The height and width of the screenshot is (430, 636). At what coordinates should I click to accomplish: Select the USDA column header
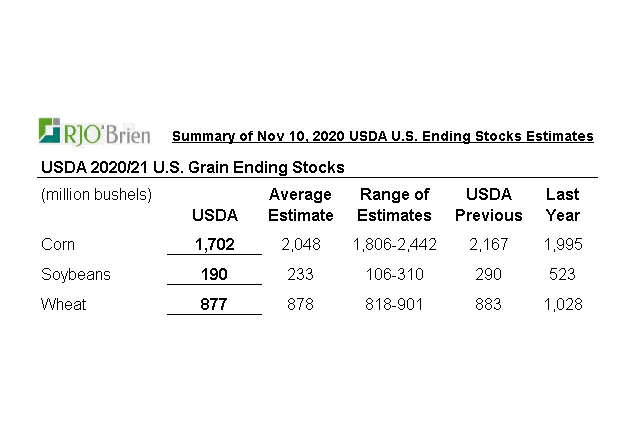(214, 215)
